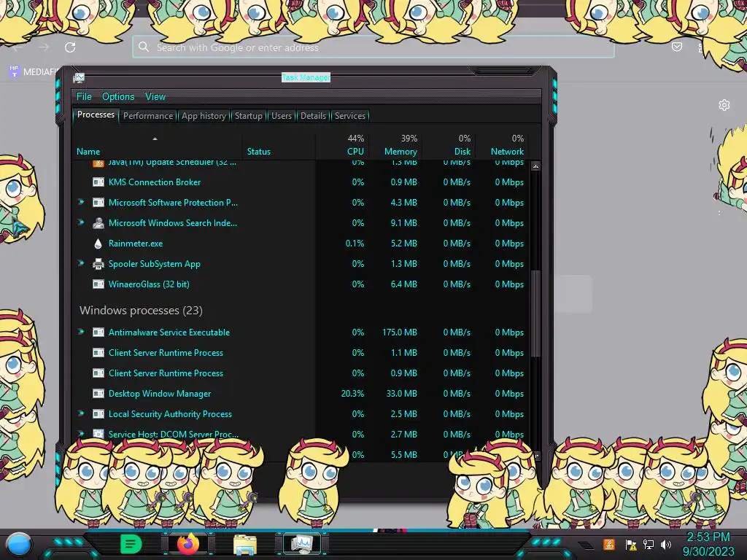This screenshot has height=560, width=747.
Task: Click the KMS Connection Broker process icon
Action: point(98,182)
